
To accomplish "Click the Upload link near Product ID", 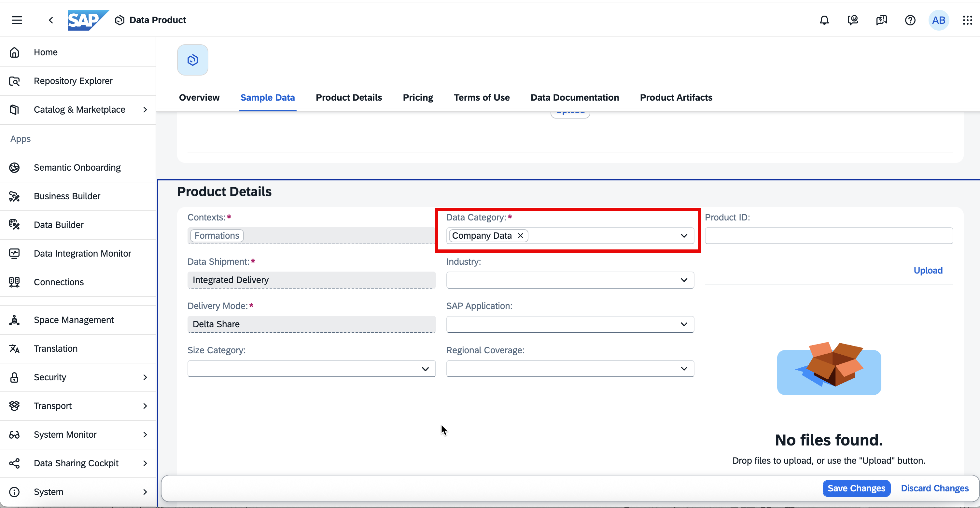I will 928,270.
